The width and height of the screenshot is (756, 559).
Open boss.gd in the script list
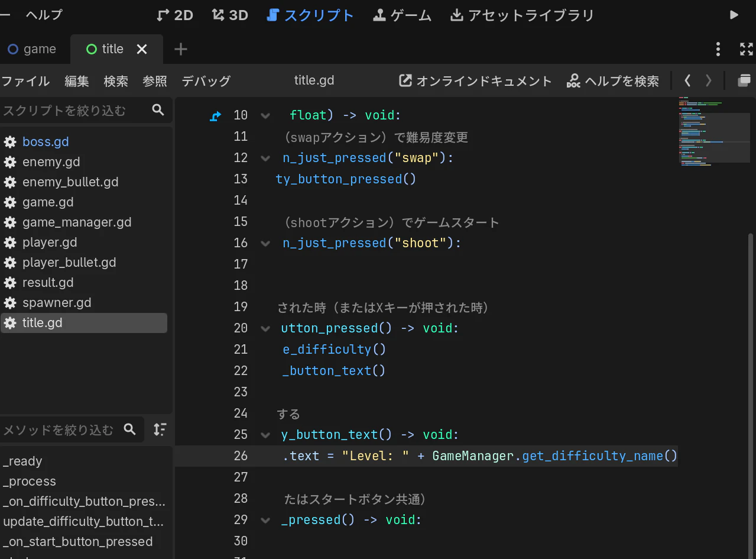point(46,142)
